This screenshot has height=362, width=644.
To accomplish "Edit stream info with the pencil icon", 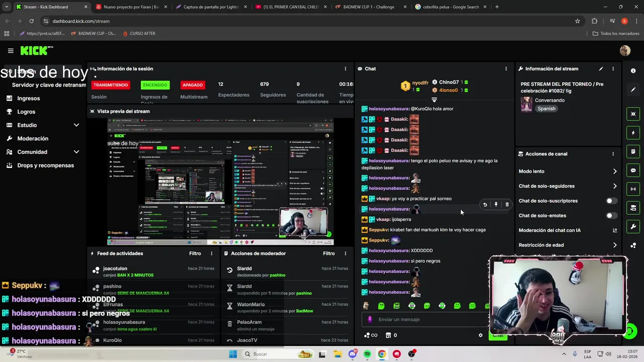I will coord(601,69).
